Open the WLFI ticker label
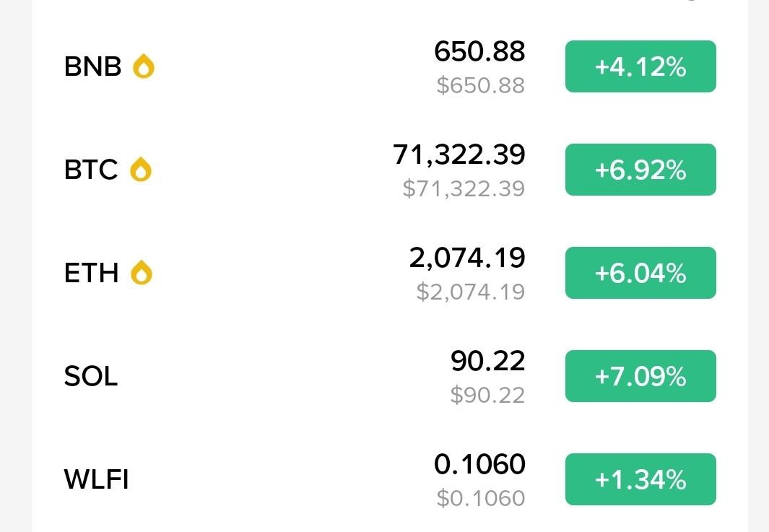Screen dimensions: 769x532 pos(96,479)
